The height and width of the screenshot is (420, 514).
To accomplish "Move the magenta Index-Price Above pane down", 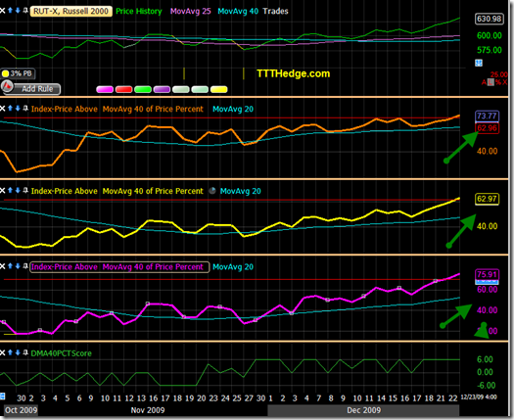I will tap(18, 266).
